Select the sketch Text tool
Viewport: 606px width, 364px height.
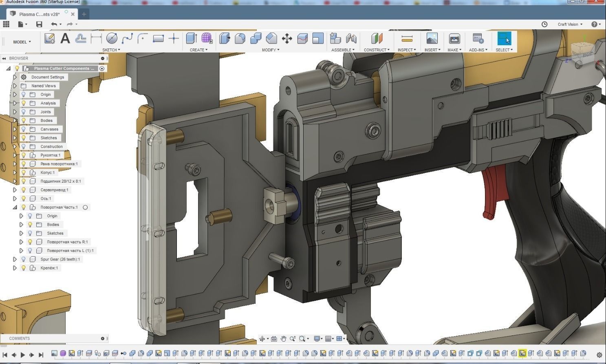(65, 39)
